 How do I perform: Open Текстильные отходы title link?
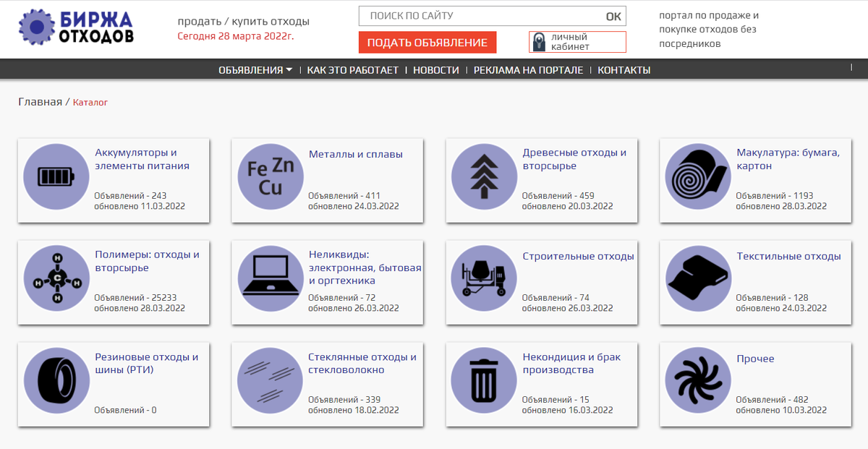pos(788,256)
